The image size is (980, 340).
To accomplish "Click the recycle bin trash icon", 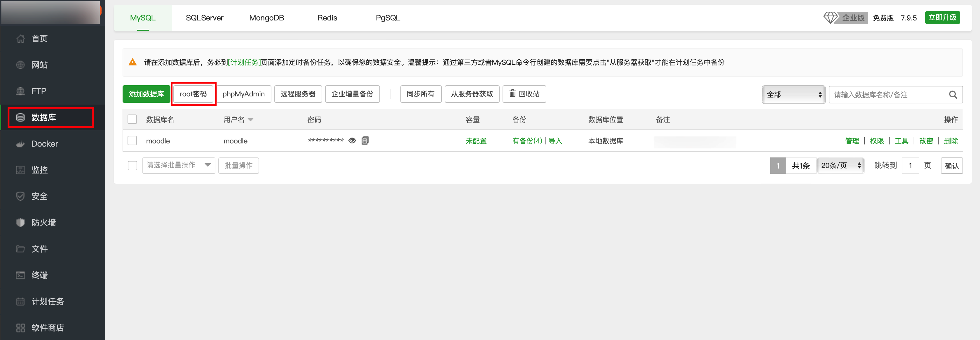I will pos(512,94).
